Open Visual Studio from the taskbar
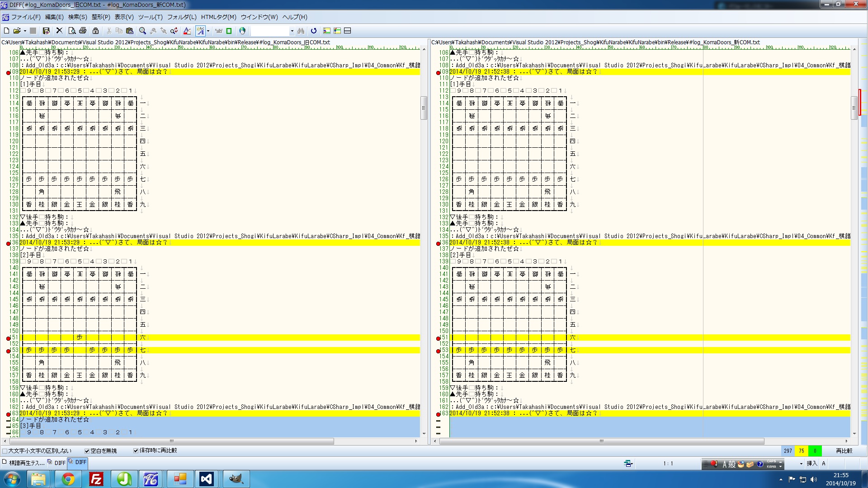This screenshot has width=868, height=488. pyautogui.click(x=206, y=479)
